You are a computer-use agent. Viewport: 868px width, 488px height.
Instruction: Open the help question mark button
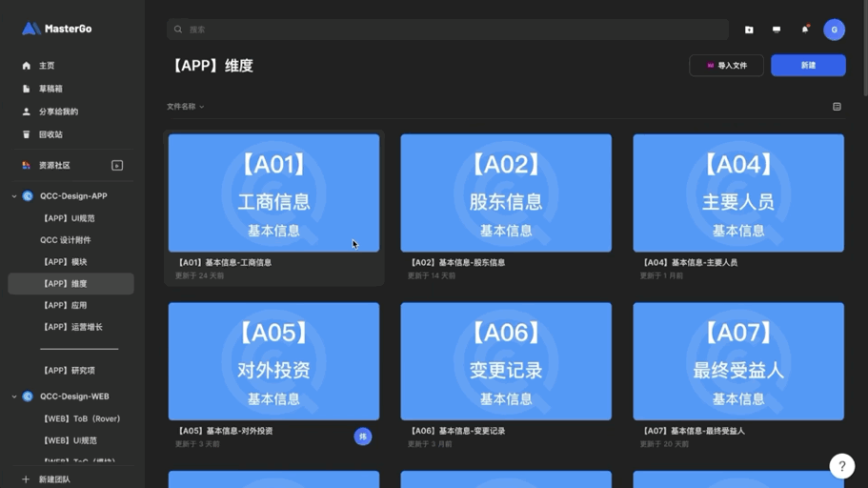[842, 466]
